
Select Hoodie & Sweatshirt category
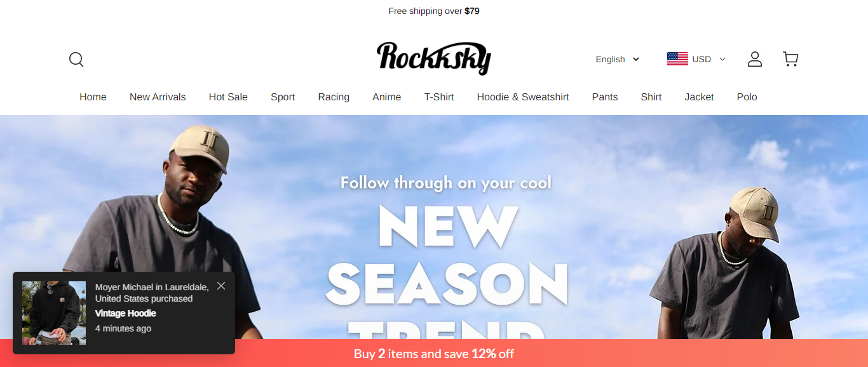point(523,97)
